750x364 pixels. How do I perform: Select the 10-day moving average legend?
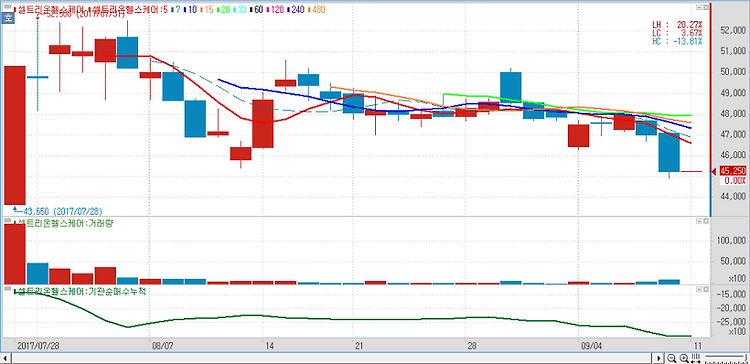pyautogui.click(x=191, y=10)
